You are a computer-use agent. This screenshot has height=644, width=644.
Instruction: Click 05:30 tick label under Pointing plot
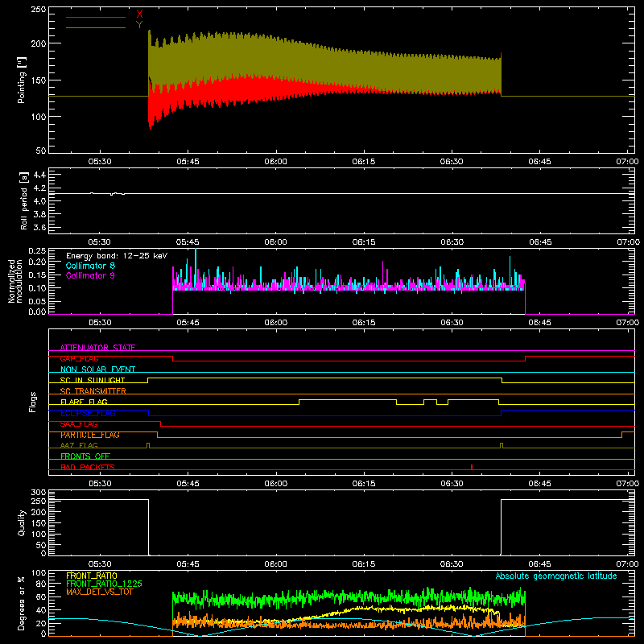100,162
